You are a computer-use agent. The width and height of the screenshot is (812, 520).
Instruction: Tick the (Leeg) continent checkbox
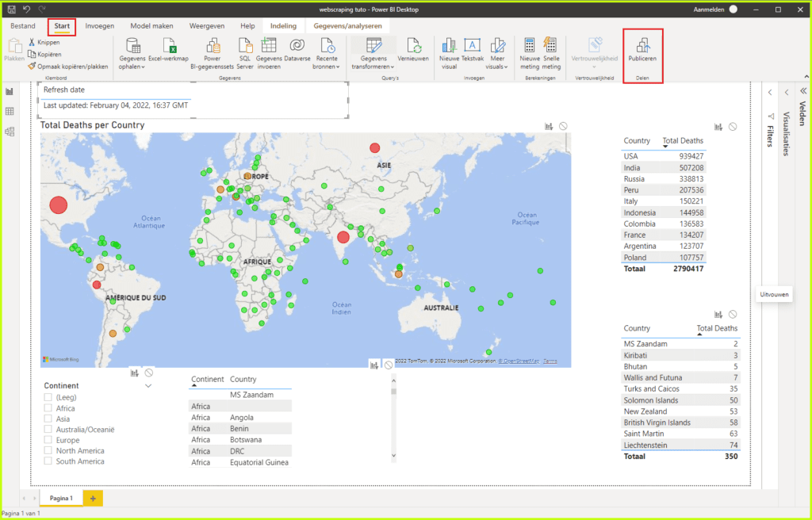tap(48, 397)
